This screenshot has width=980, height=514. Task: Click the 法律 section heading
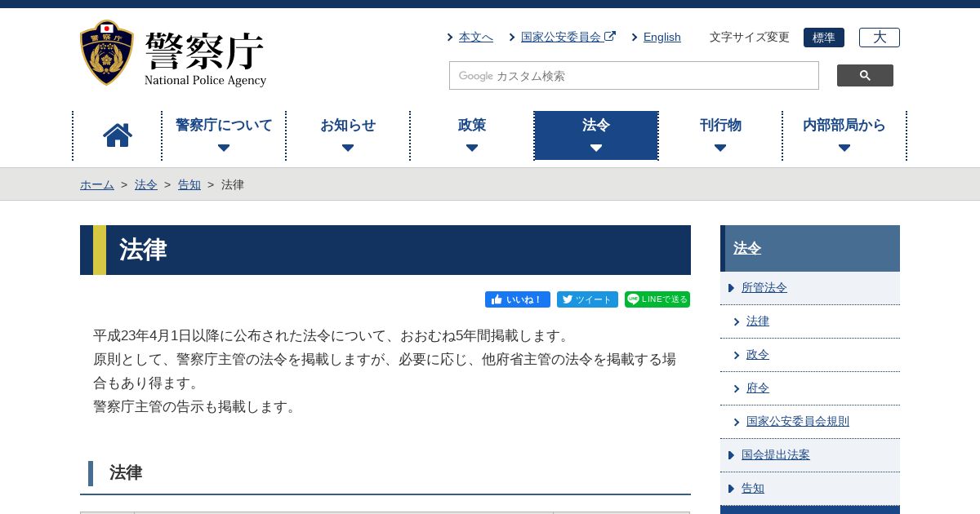click(126, 472)
